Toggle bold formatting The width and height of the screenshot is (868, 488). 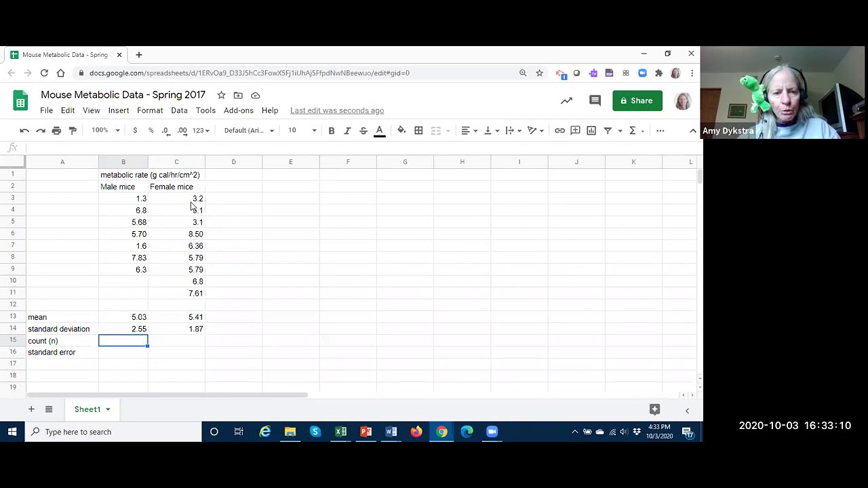point(331,130)
